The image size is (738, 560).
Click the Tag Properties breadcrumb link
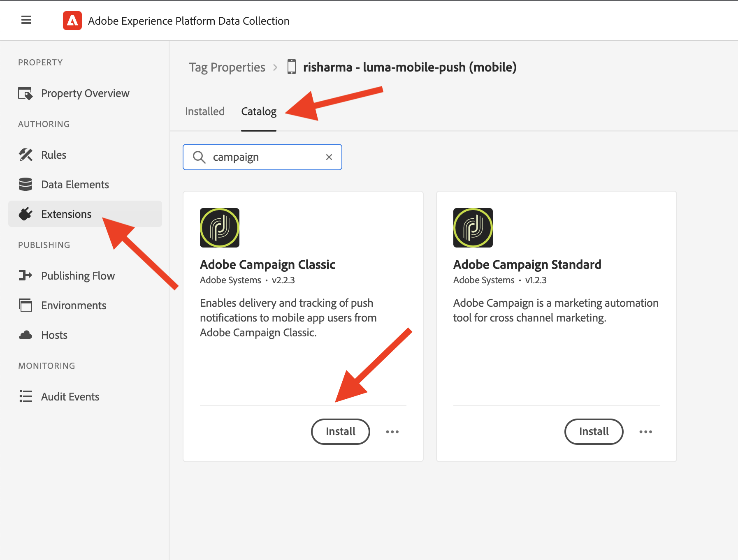227,67
